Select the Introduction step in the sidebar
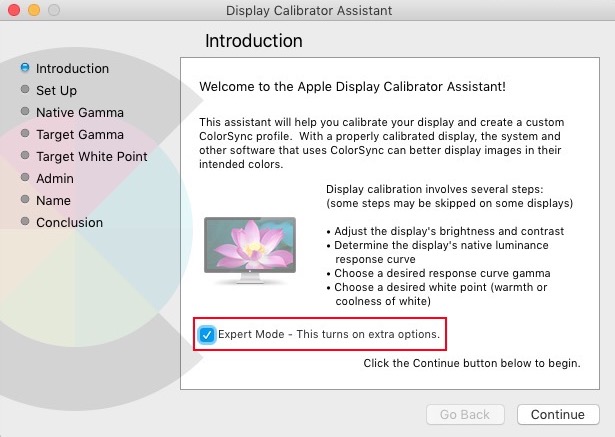This screenshot has height=437, width=615. (x=73, y=68)
